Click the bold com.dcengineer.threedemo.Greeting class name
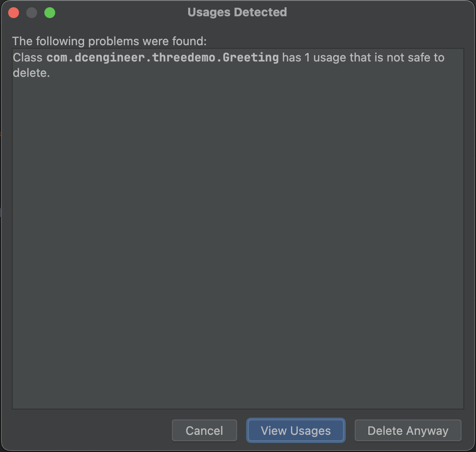The height and width of the screenshot is (452, 476). click(162, 58)
